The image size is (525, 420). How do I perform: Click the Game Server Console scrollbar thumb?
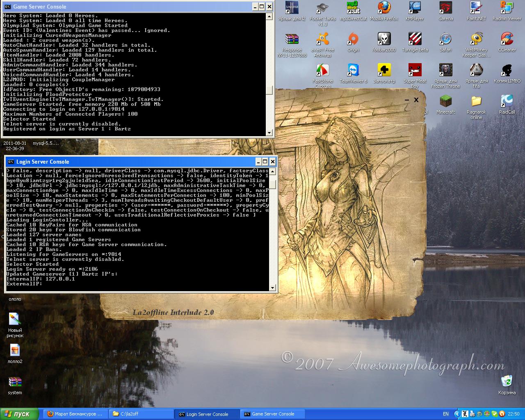click(269, 90)
